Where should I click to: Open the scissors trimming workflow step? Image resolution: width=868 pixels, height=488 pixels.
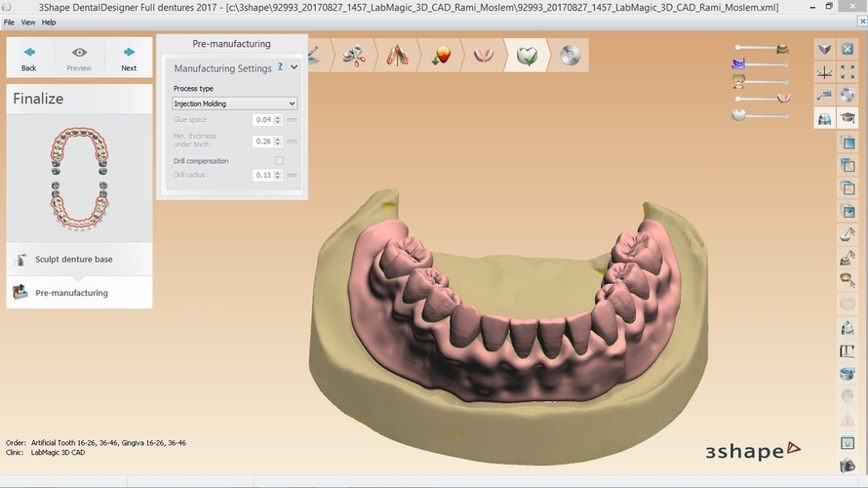click(354, 55)
